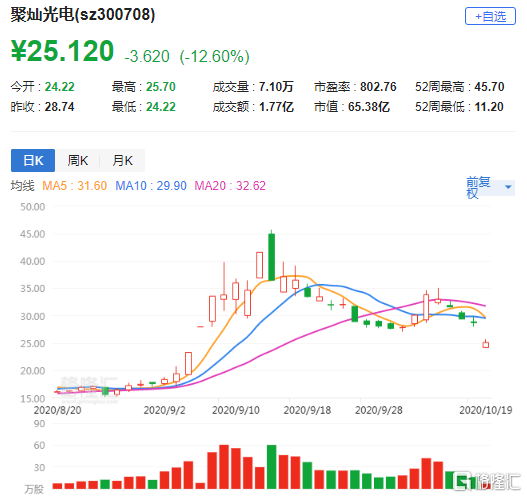The image size is (527, 498).
Task: Select the MA10 : 29.90 indicator label
Action: [151, 185]
